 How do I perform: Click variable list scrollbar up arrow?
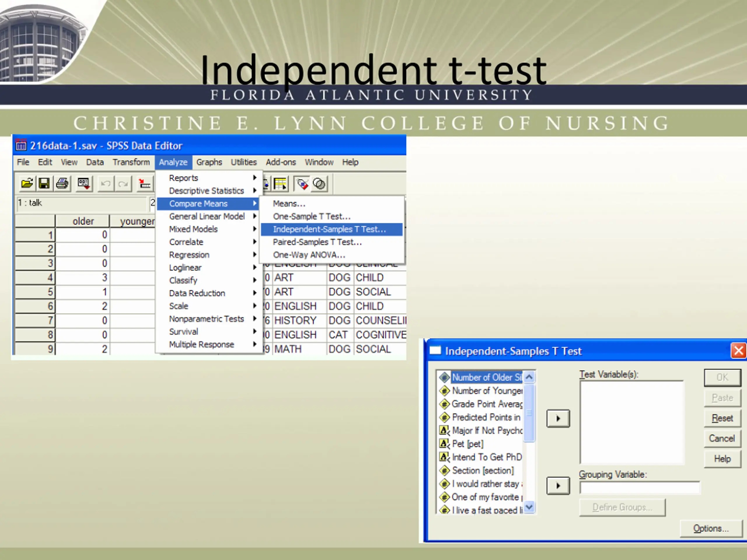[529, 377]
